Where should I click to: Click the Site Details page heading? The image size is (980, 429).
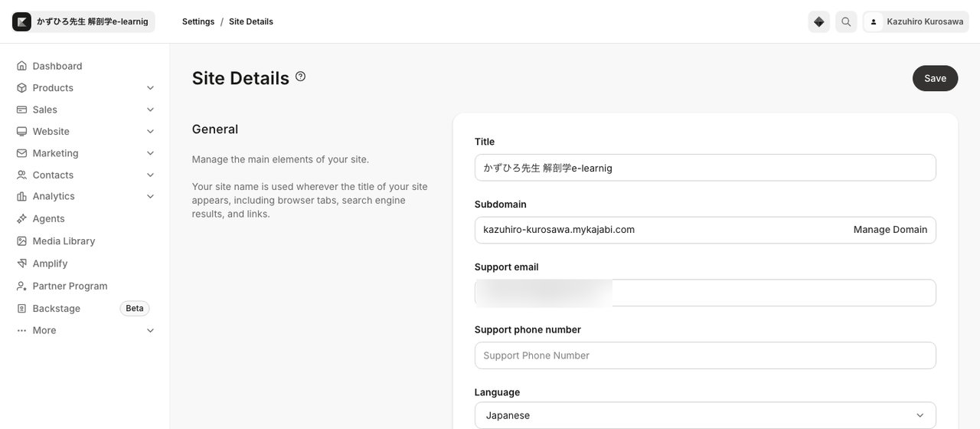pos(240,78)
